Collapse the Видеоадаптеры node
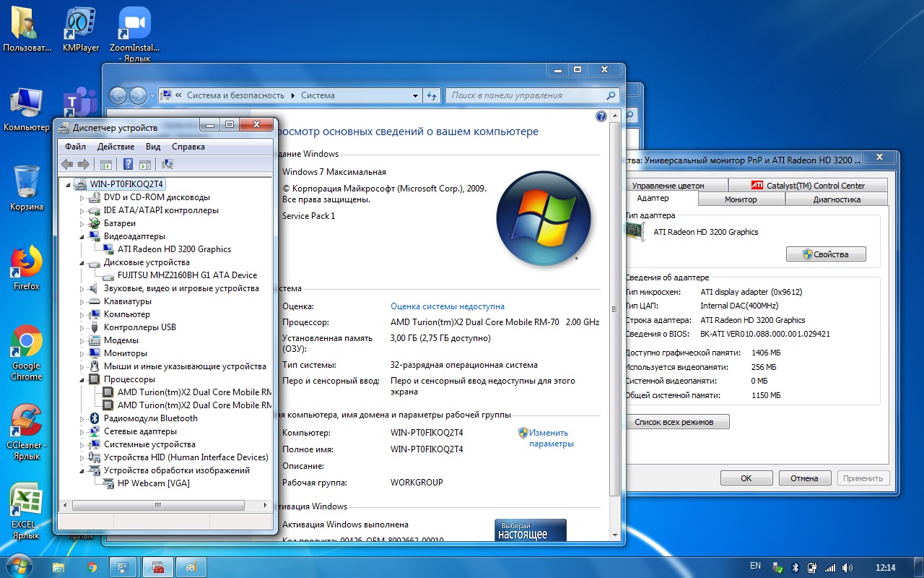Viewport: 924px width, 578px height. click(82, 236)
